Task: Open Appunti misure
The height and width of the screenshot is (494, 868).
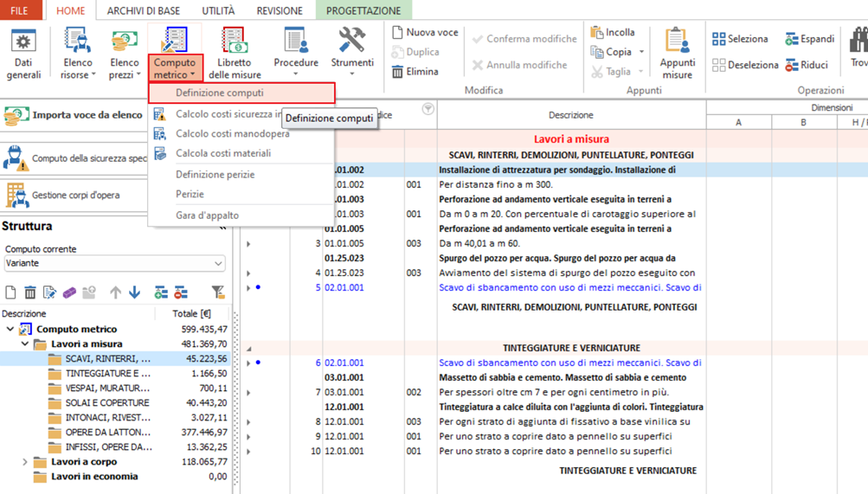Action: pos(677,54)
